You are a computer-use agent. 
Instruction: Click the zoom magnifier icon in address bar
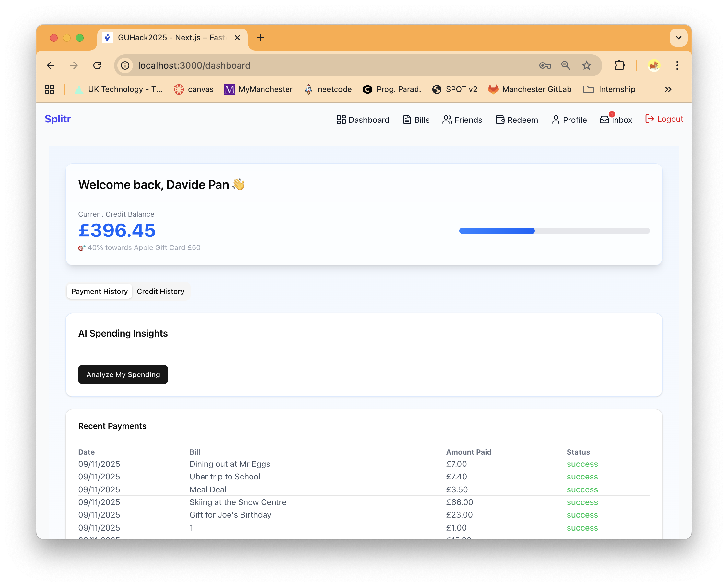click(566, 65)
